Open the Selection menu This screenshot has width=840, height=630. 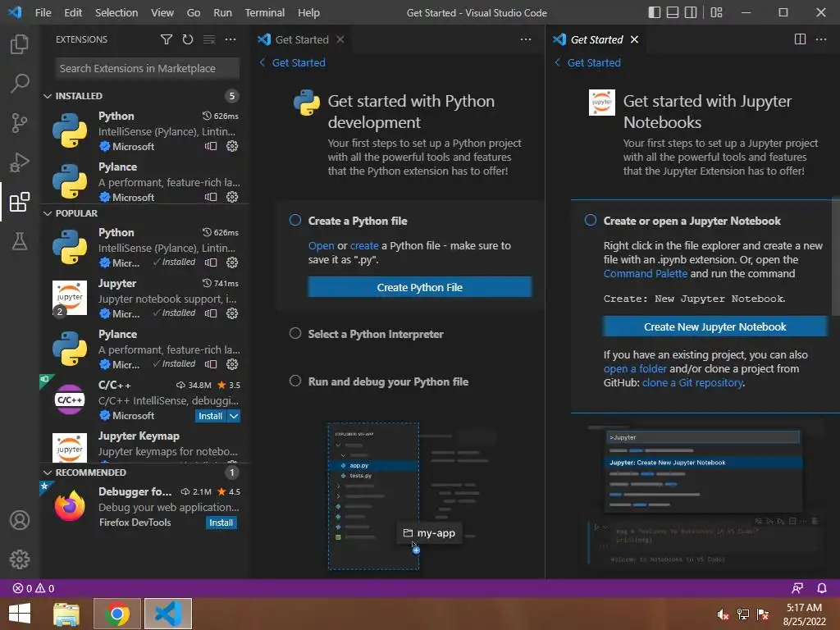pyautogui.click(x=116, y=12)
